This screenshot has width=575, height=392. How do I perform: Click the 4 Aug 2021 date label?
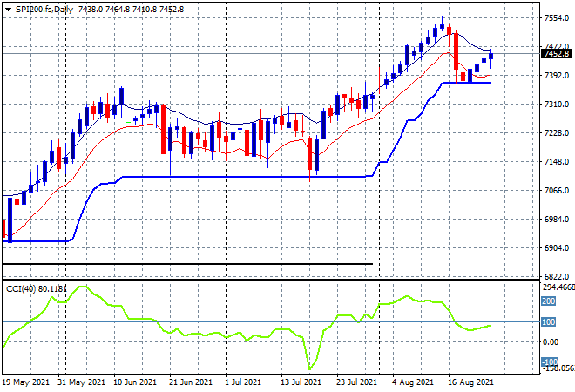tap(413, 382)
